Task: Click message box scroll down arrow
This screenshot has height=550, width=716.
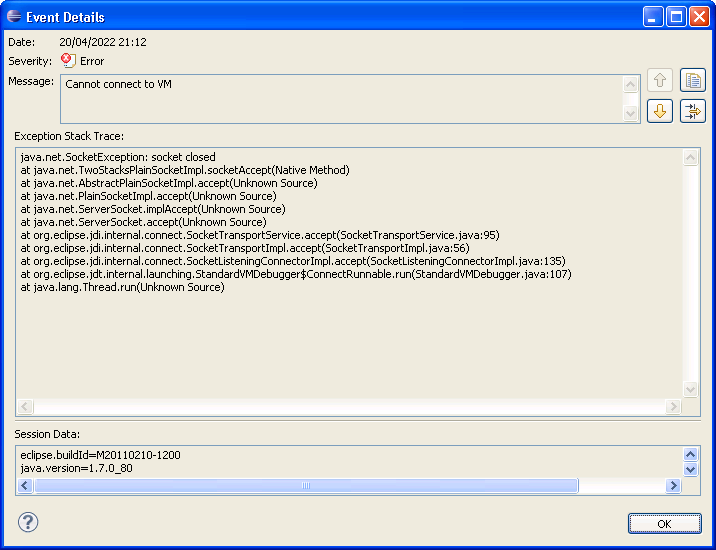Action: click(630, 113)
